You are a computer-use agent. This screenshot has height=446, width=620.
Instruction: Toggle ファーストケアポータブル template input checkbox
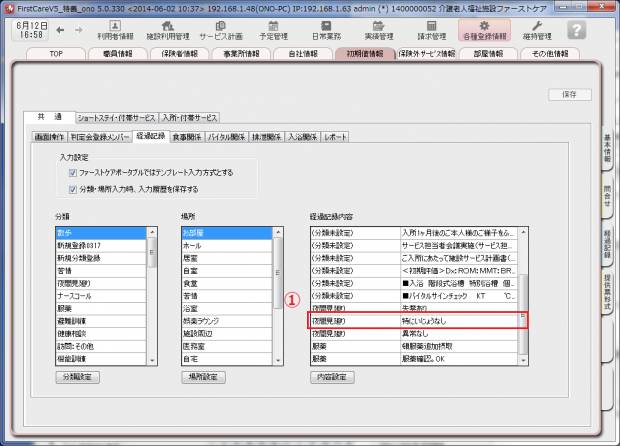point(71,172)
